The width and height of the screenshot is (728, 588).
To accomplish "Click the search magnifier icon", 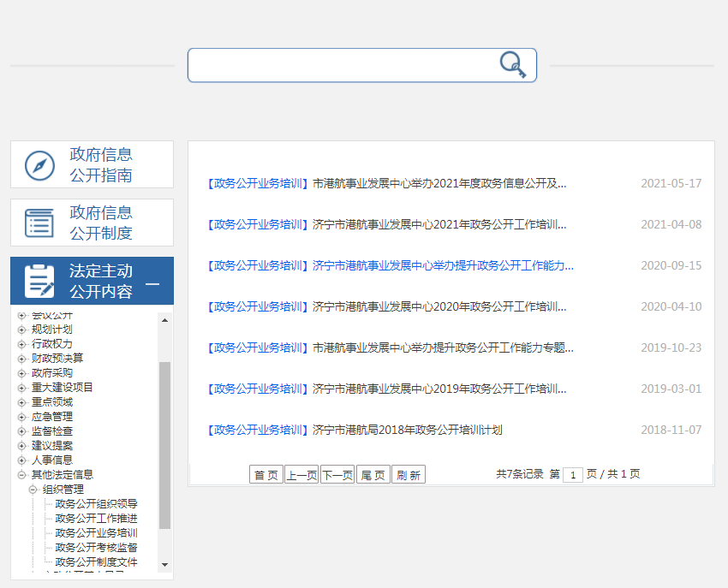I will click(x=512, y=65).
